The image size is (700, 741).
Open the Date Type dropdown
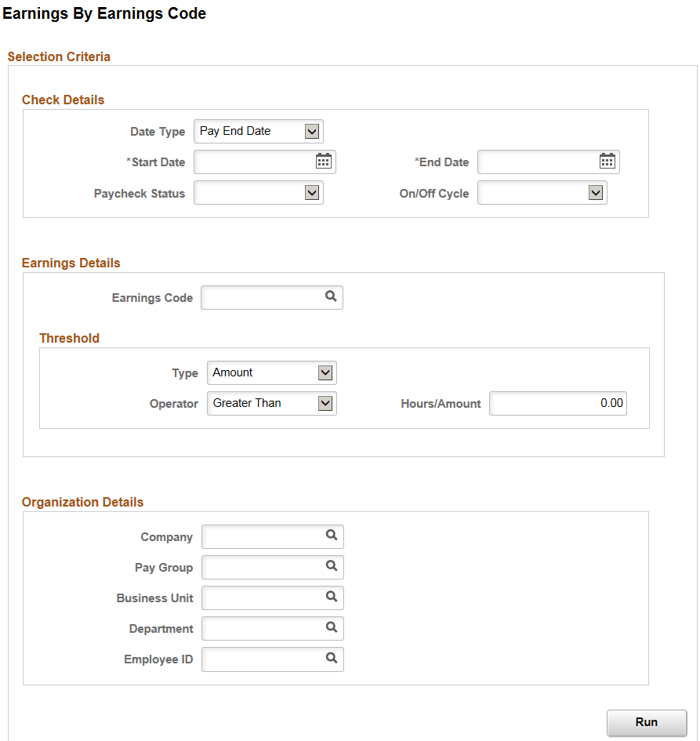[x=313, y=131]
